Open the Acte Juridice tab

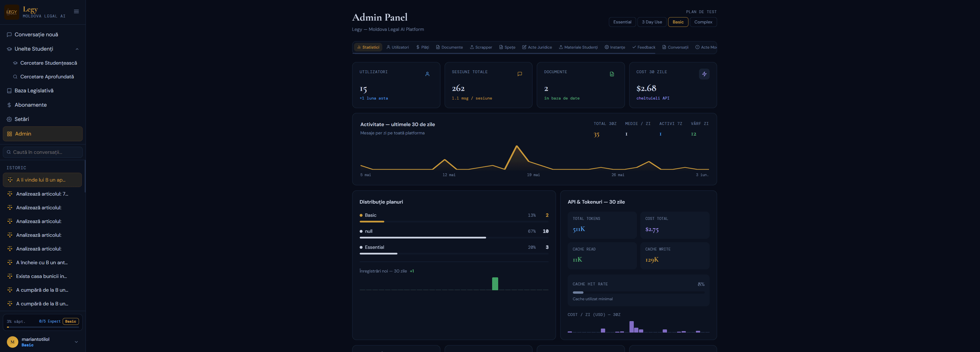537,47
